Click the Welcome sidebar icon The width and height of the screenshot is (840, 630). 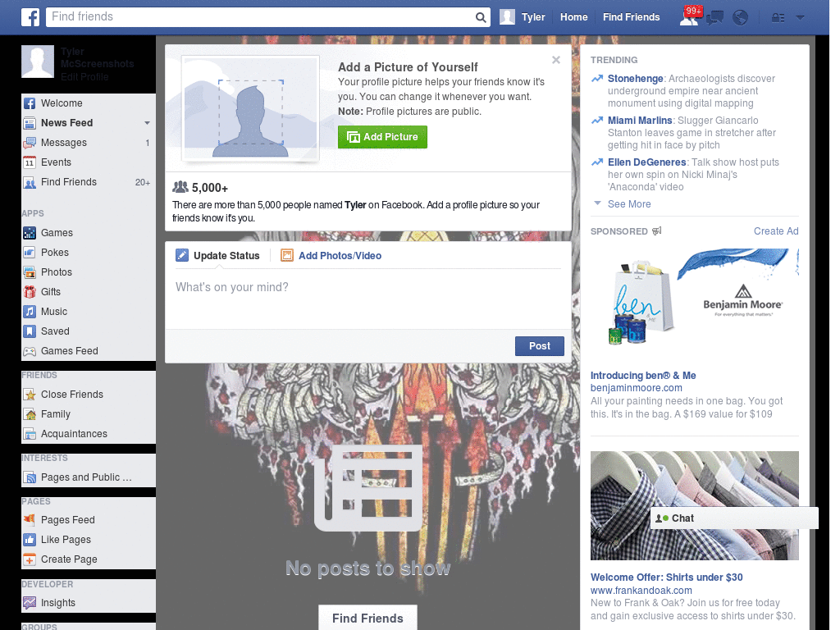click(30, 103)
